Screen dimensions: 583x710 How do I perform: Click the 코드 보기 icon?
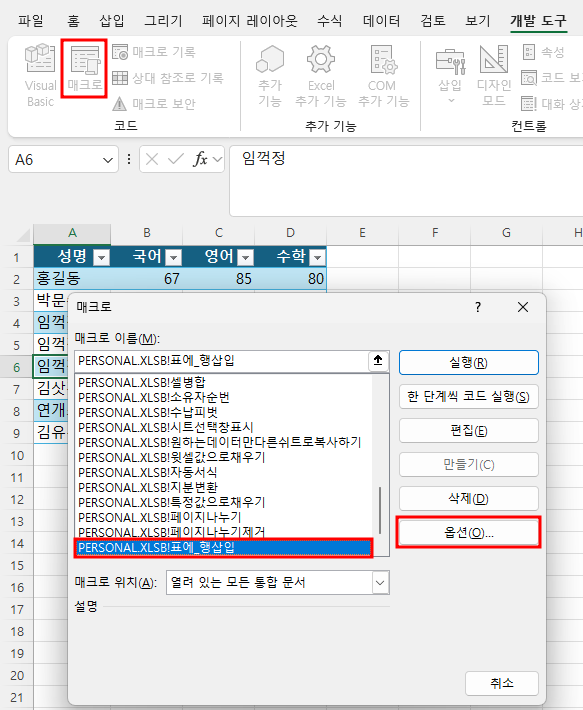coord(529,78)
